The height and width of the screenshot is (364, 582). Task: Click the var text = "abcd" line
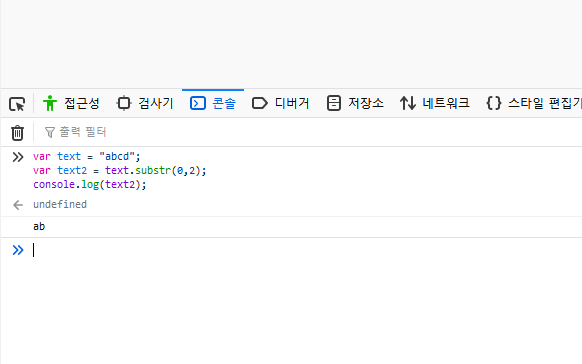pos(86,156)
